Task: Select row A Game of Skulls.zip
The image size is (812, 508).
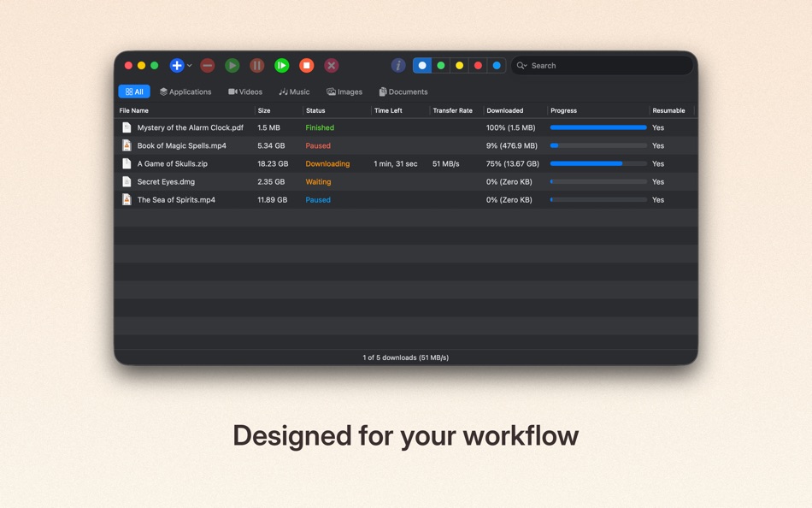Action: pyautogui.click(x=406, y=164)
